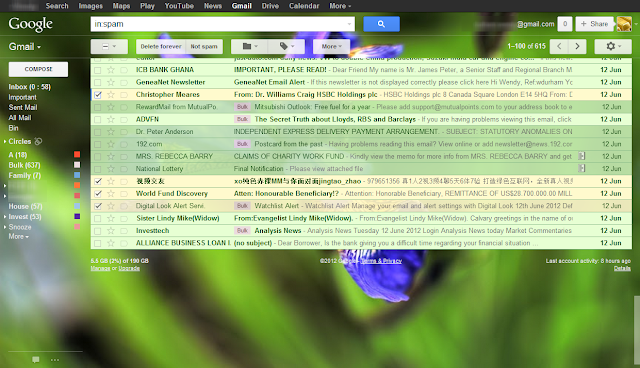The height and width of the screenshot is (368, 640).
Task: Uncheck the World Fund Discovery email checkbox
Action: (x=98, y=194)
